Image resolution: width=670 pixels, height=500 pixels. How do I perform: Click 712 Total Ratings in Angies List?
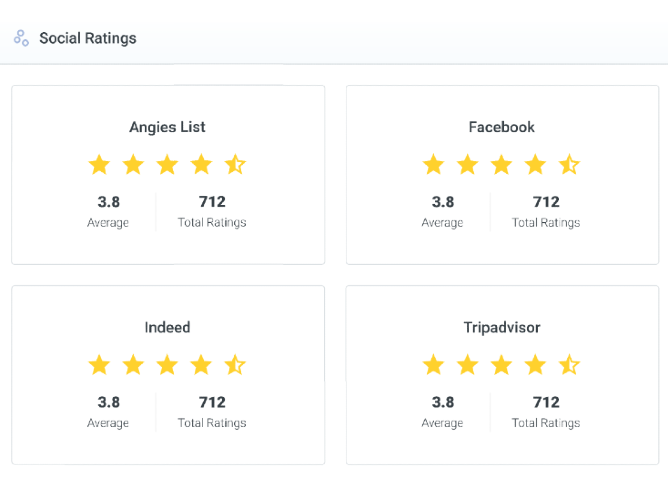212,211
